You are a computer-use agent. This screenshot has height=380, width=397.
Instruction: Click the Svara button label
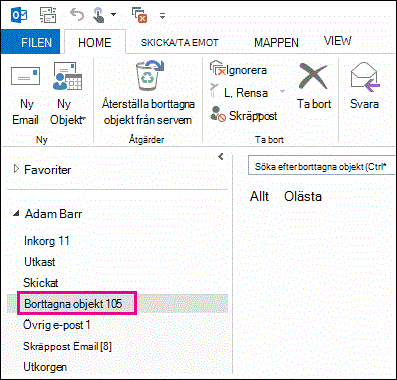point(364,104)
